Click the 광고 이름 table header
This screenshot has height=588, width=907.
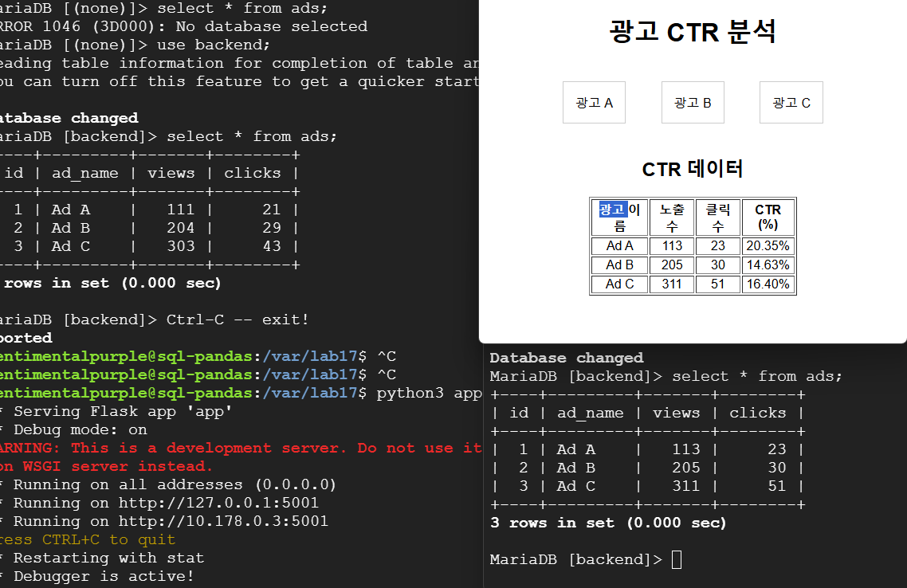619,218
